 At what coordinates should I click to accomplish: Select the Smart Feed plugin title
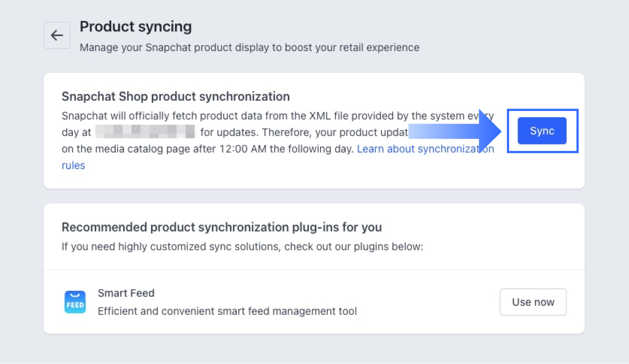pyautogui.click(x=126, y=293)
